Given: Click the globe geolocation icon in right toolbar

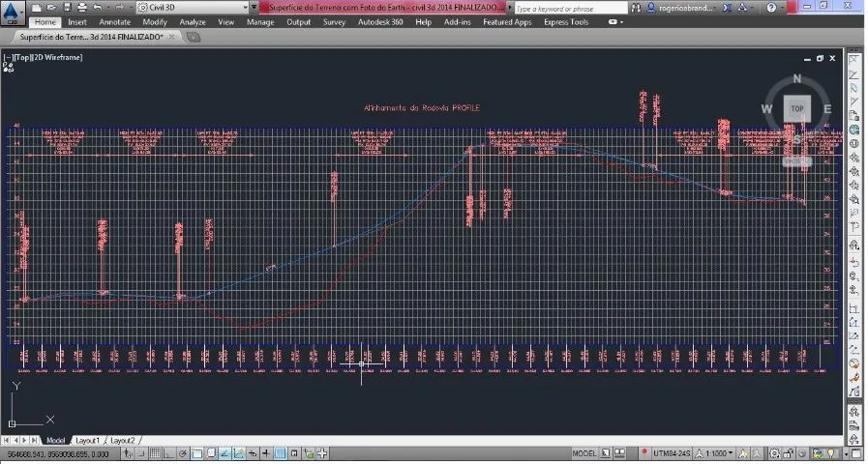Looking at the screenshot, I should tap(853, 130).
